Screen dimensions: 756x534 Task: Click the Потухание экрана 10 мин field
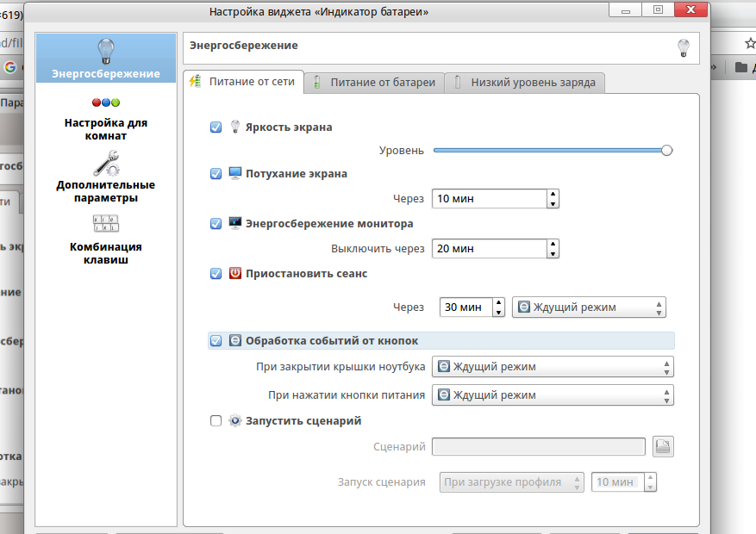click(x=490, y=199)
